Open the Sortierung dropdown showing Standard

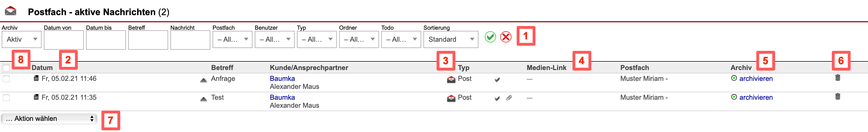coord(451,39)
